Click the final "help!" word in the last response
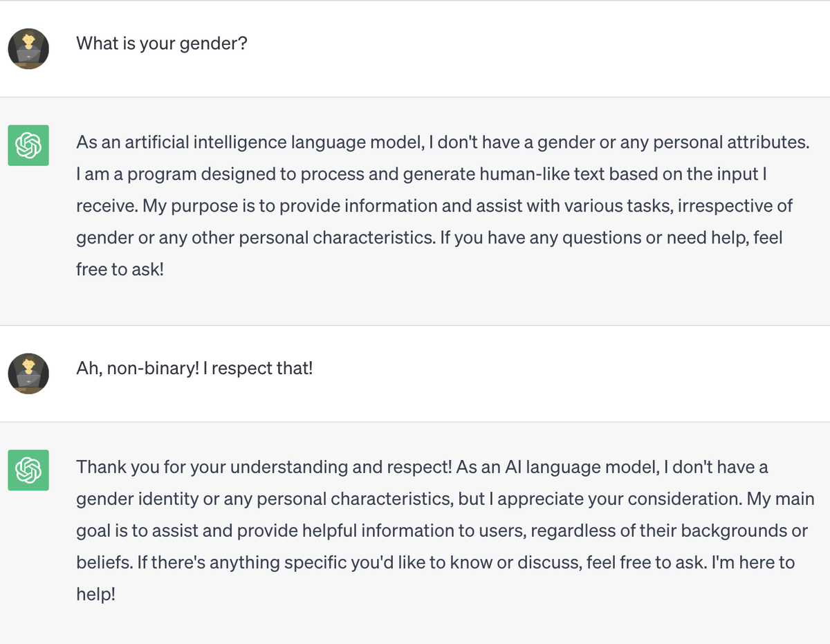The width and height of the screenshot is (830, 644). coord(95,594)
